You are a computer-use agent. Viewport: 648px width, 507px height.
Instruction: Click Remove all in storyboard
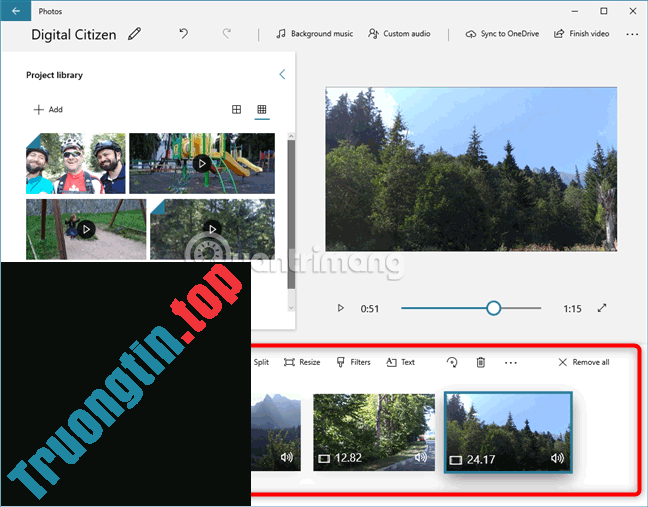click(584, 362)
